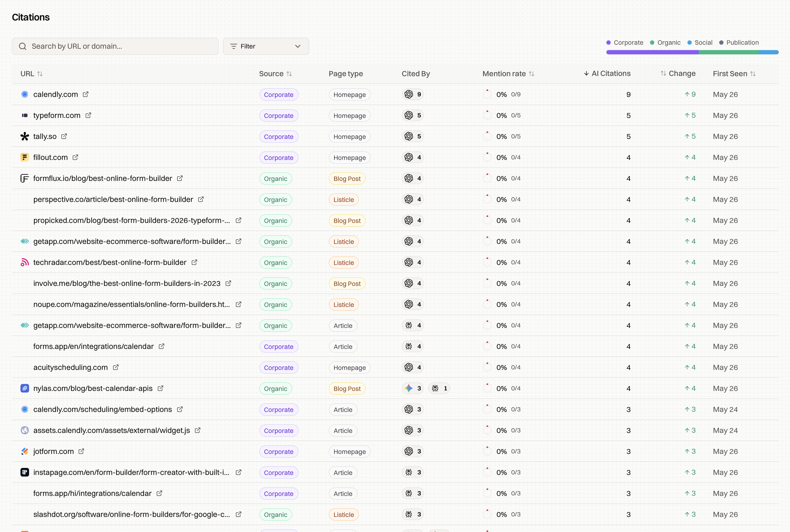Open acuityscheduling.com external link icon
This screenshot has height=532, width=790.
(116, 367)
